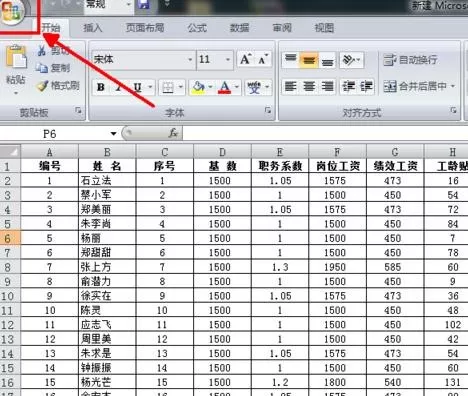468x396 pixels.
Task: Select header cell 岗位工资
Action: pyautogui.click(x=337, y=166)
